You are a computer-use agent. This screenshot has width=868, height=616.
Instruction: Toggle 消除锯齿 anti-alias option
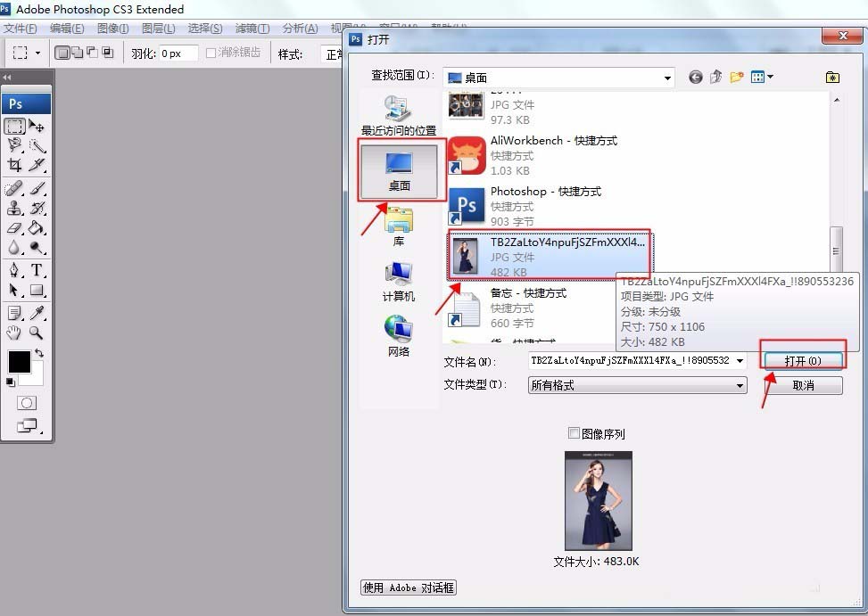coord(210,52)
